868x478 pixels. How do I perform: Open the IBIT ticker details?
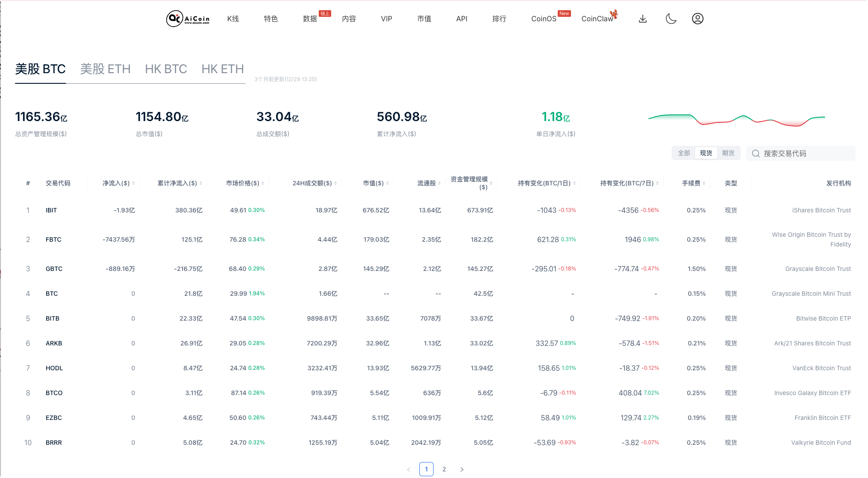(51, 210)
